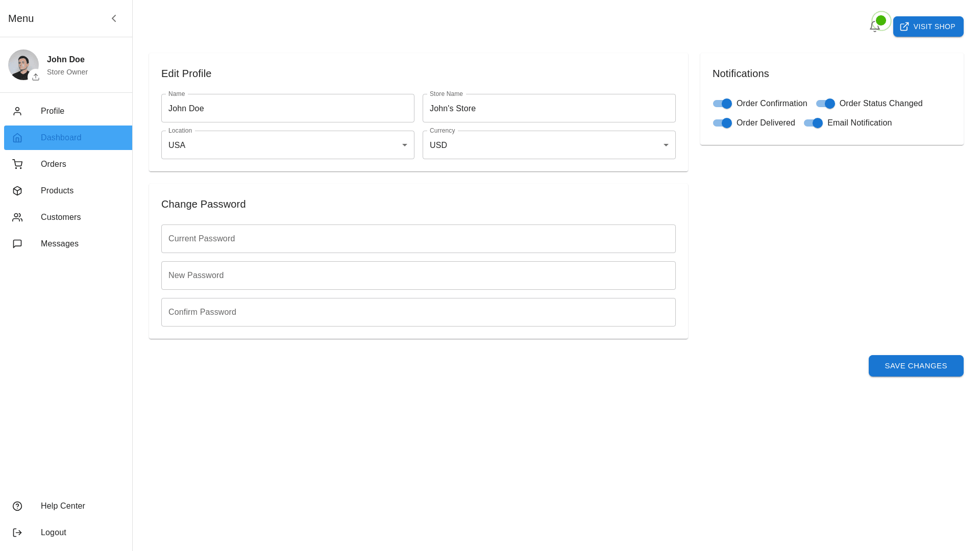Screen dimensions: 980x551
Task: Select Dashboard in the menu
Action: [61, 138]
